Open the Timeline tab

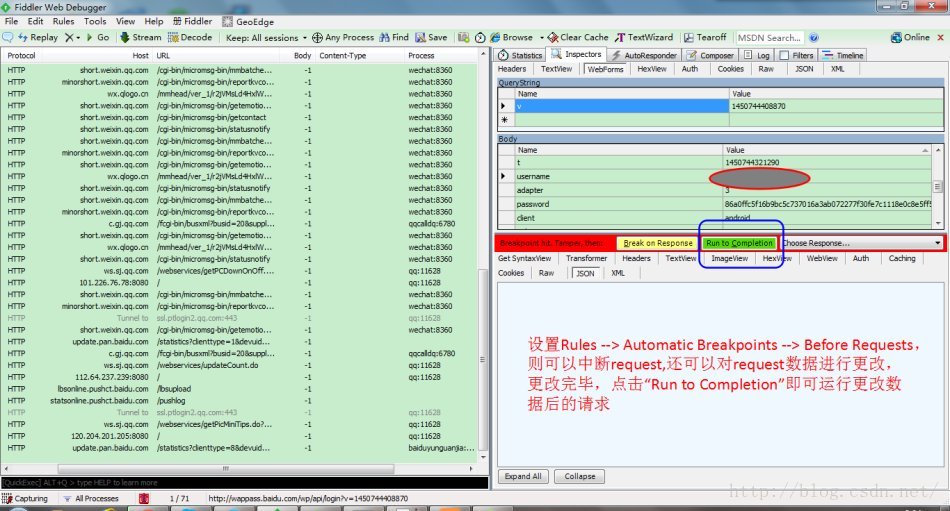(843, 55)
